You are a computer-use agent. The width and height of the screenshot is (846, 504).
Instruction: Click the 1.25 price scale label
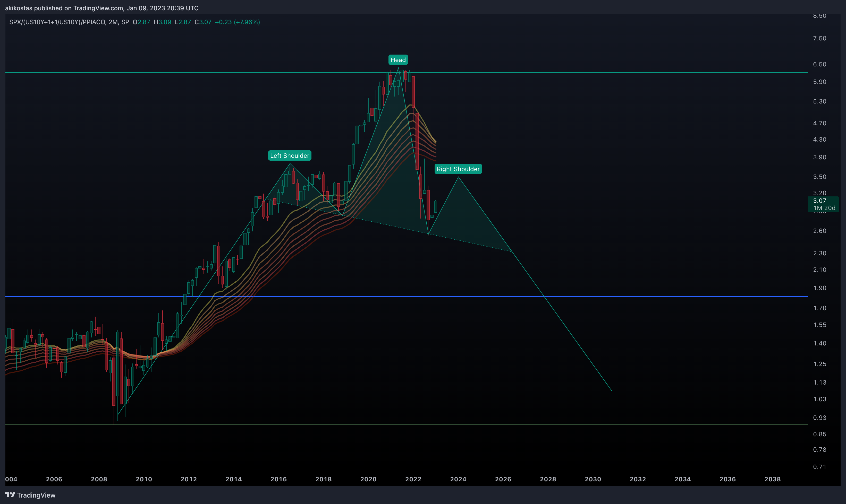tap(819, 364)
